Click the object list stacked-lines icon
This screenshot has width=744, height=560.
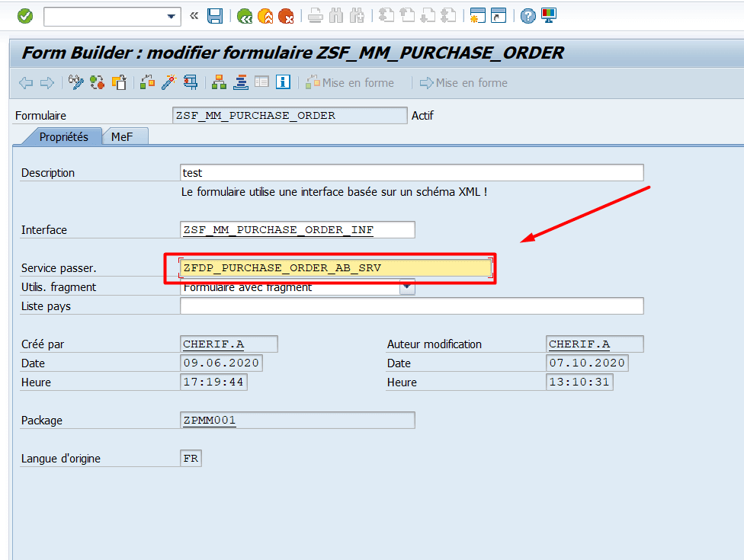click(x=241, y=82)
